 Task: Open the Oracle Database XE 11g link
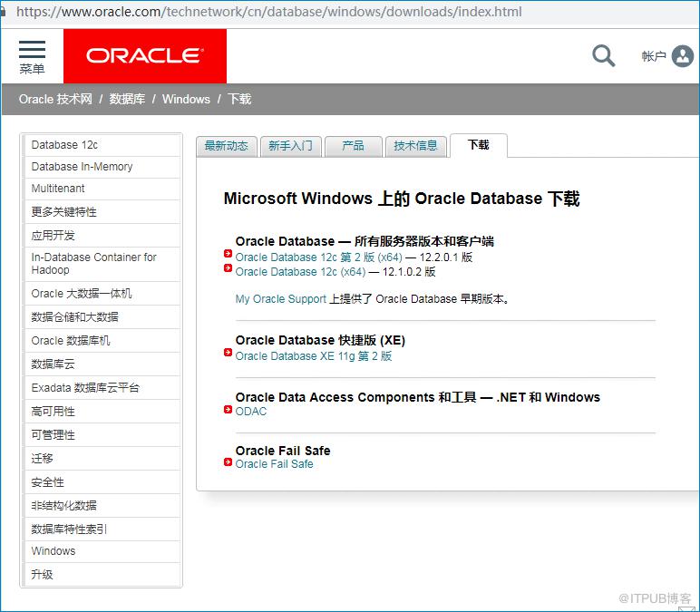314,356
